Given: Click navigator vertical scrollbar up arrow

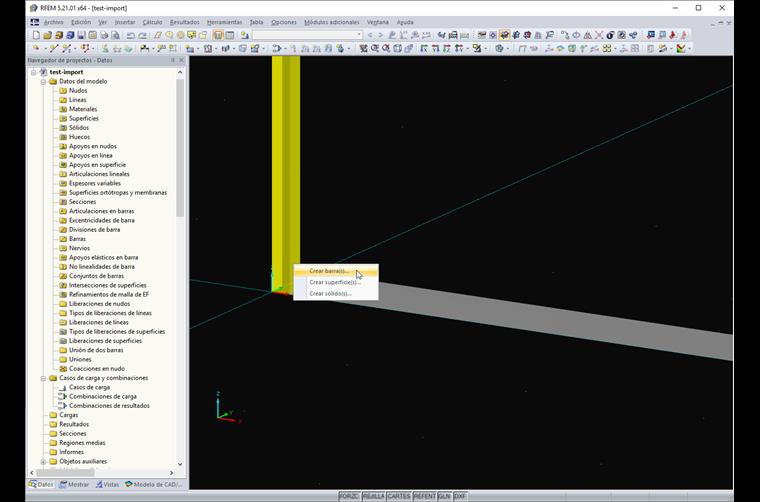Looking at the screenshot, I should (x=180, y=72).
